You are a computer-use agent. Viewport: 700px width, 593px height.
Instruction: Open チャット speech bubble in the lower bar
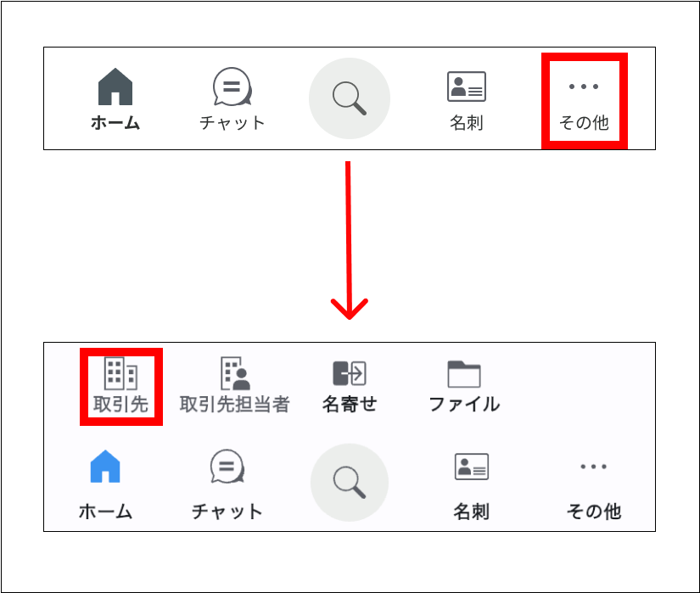[227, 467]
